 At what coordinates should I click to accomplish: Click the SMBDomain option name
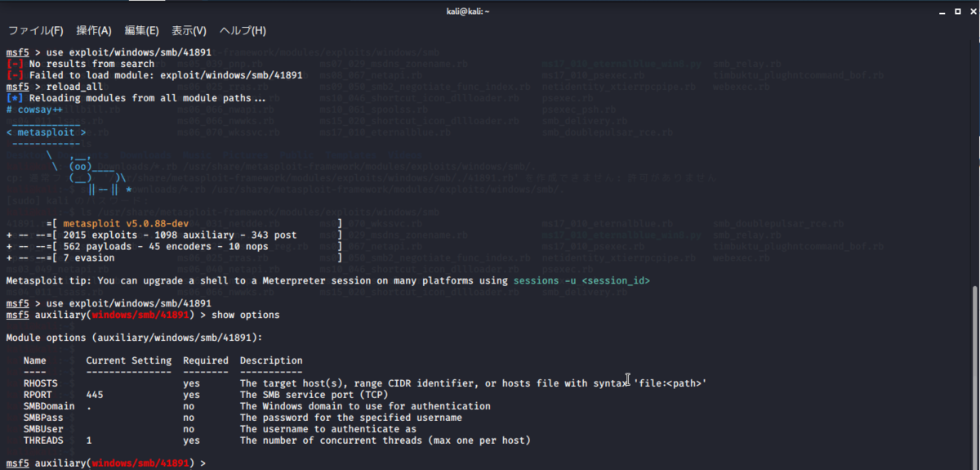(49, 406)
